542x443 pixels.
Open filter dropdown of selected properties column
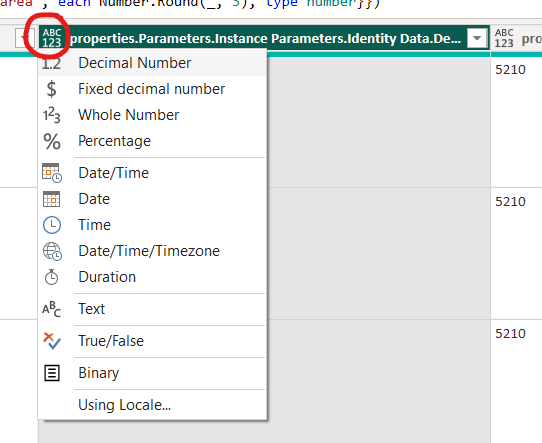(477, 38)
